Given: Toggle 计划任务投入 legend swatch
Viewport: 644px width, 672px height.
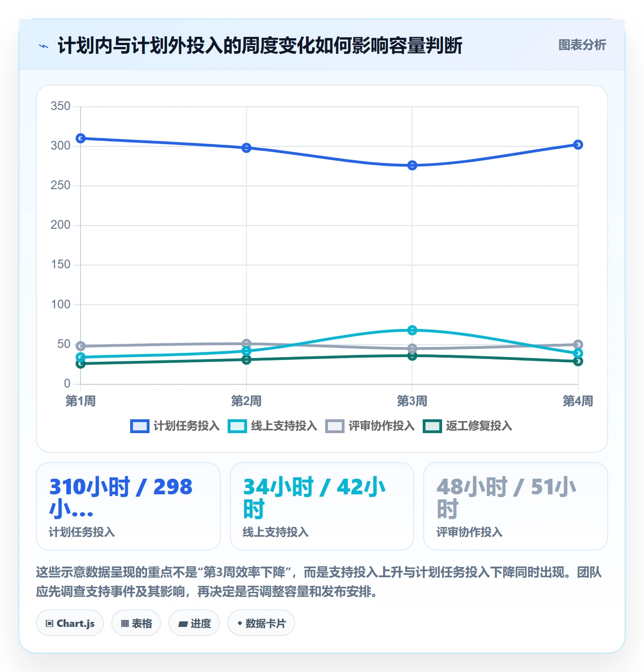Looking at the screenshot, I should 140,426.
